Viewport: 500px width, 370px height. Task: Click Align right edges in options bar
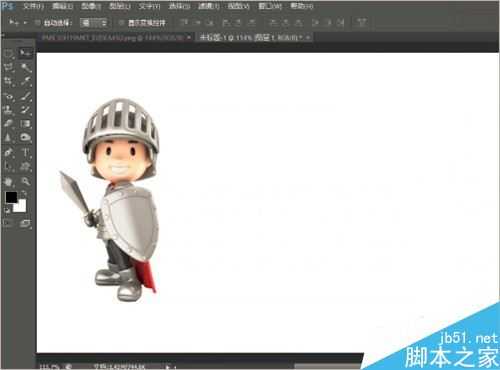(x=252, y=23)
